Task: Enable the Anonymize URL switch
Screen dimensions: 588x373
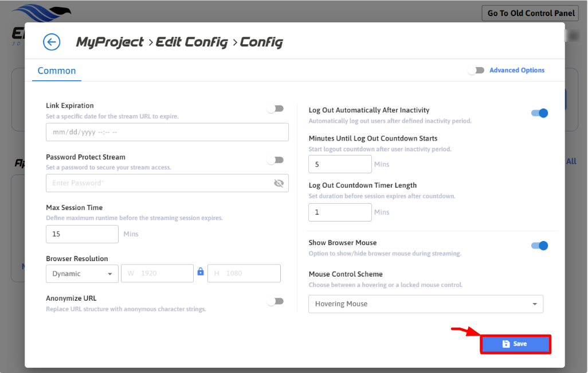Action: [x=276, y=301]
